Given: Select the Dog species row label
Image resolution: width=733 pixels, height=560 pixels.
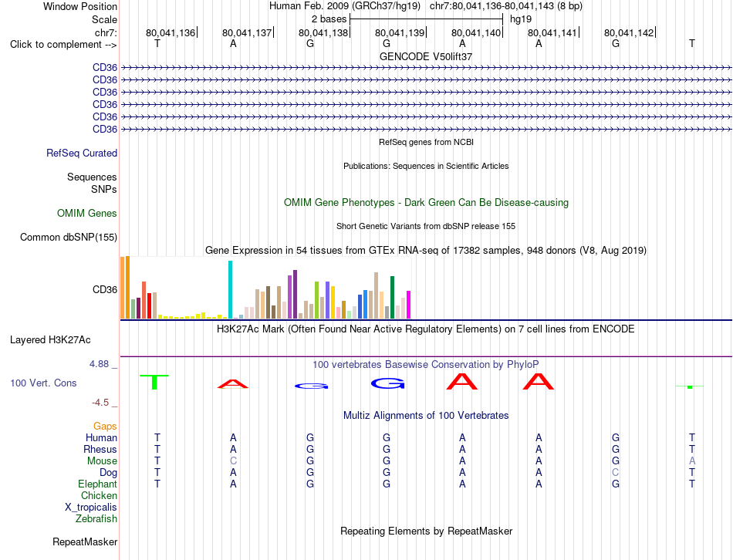Looking at the screenshot, I should (108, 473).
